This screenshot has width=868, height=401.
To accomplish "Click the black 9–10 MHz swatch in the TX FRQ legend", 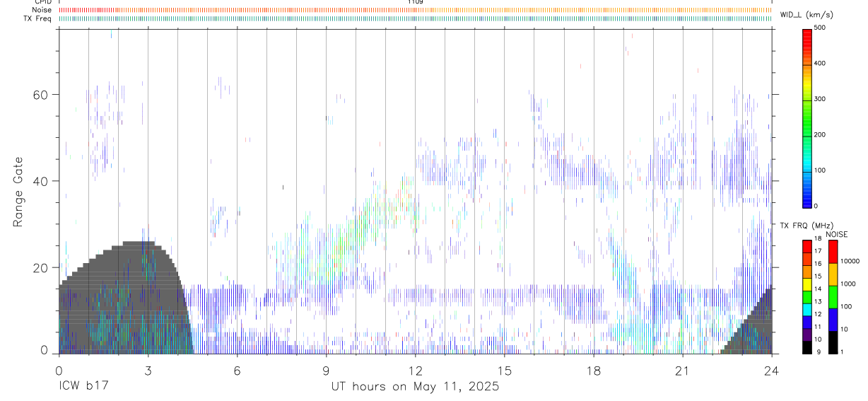I will pyautogui.click(x=807, y=347).
